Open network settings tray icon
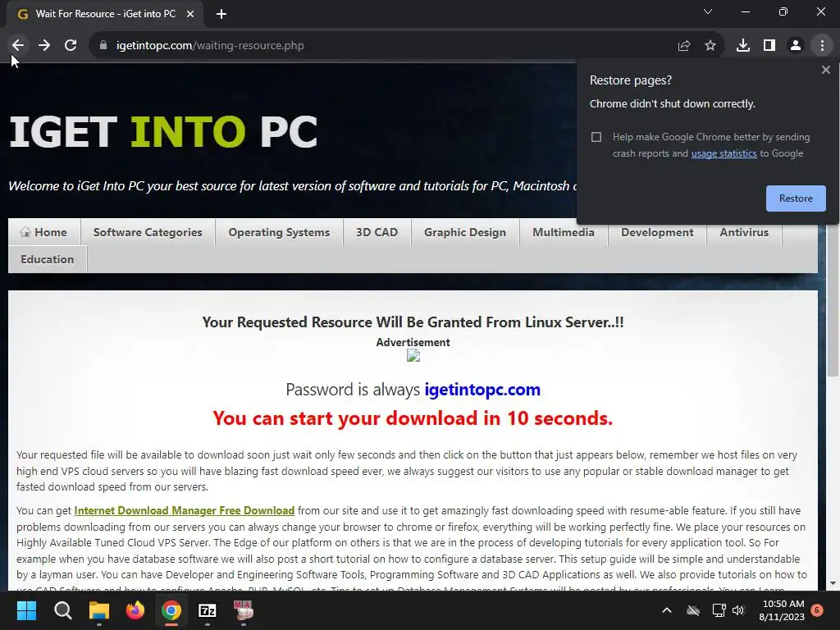The image size is (840, 630). 719,610
